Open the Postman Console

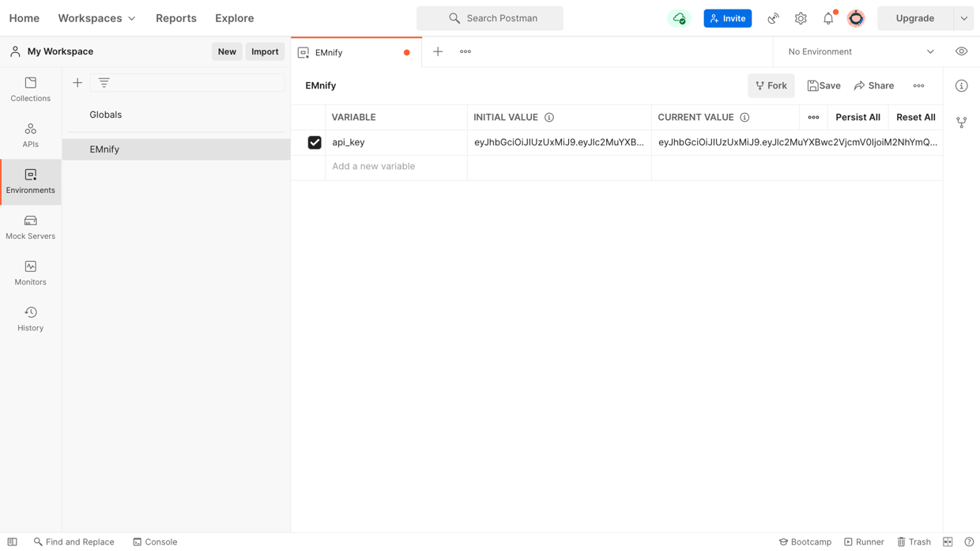click(155, 542)
